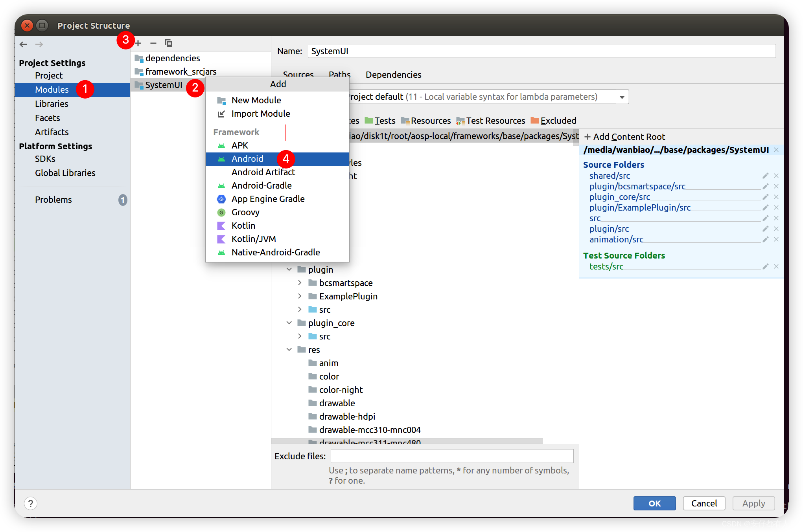Select Import Module menu item
Viewport: 803px width, 532px height.
pyautogui.click(x=262, y=114)
